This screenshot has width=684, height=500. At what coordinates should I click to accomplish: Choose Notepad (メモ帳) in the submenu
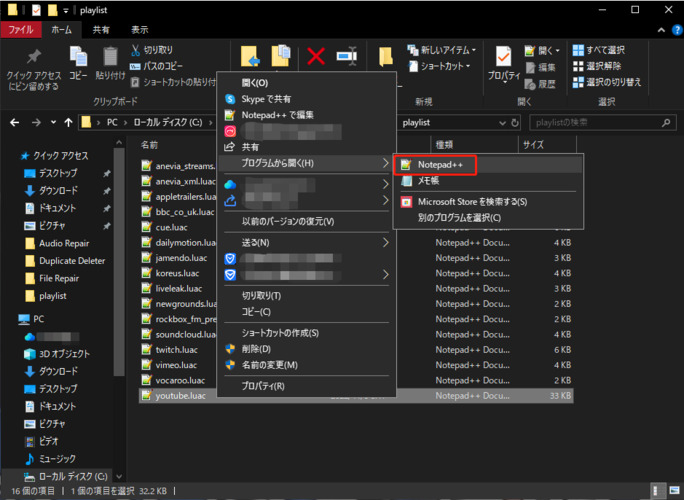pyautogui.click(x=488, y=181)
